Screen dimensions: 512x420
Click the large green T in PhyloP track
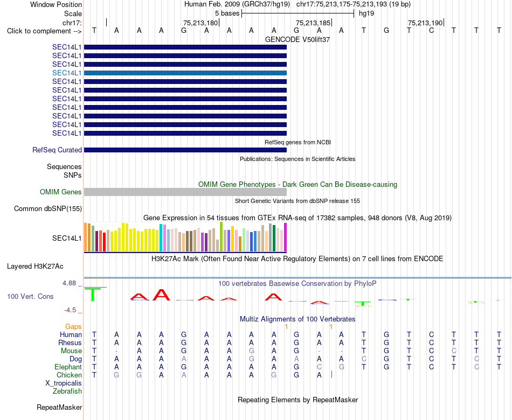point(93,295)
